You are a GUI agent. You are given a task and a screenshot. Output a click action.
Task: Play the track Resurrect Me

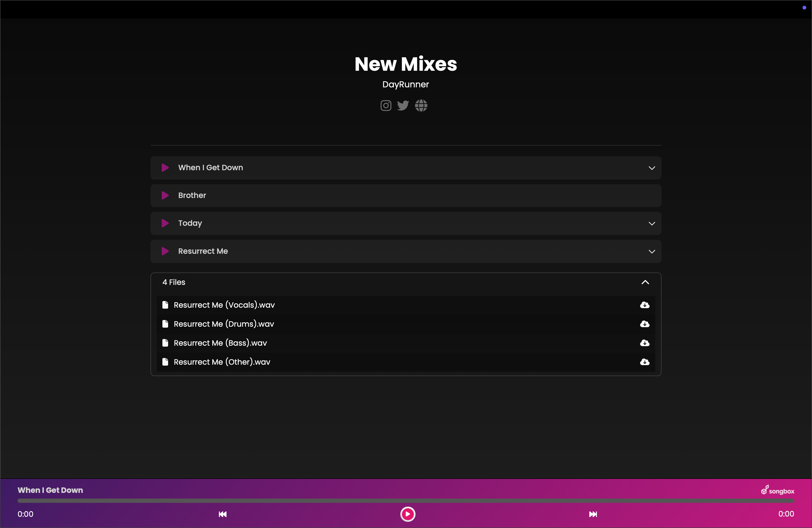coord(165,251)
